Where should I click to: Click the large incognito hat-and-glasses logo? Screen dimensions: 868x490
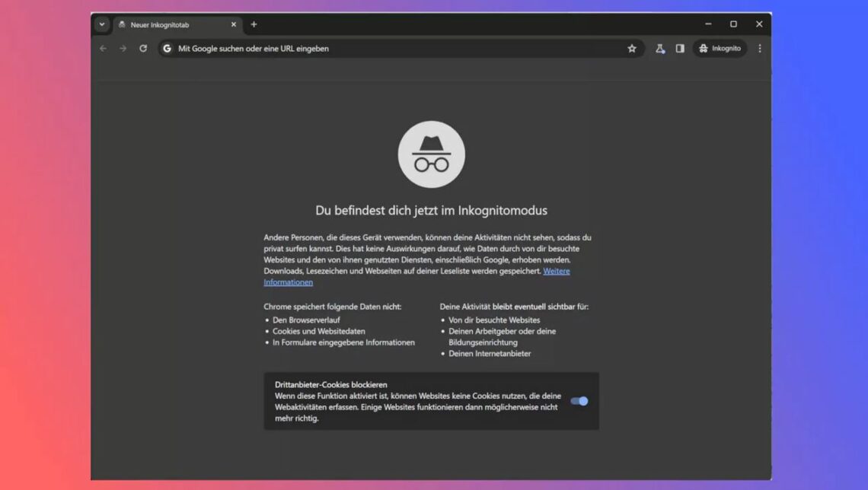pyautogui.click(x=431, y=154)
